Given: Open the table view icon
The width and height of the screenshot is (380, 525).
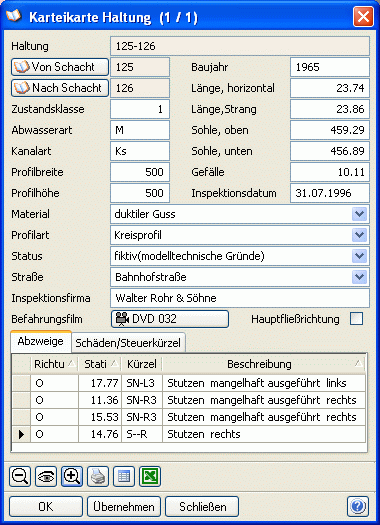Looking at the screenshot, I should (124, 476).
